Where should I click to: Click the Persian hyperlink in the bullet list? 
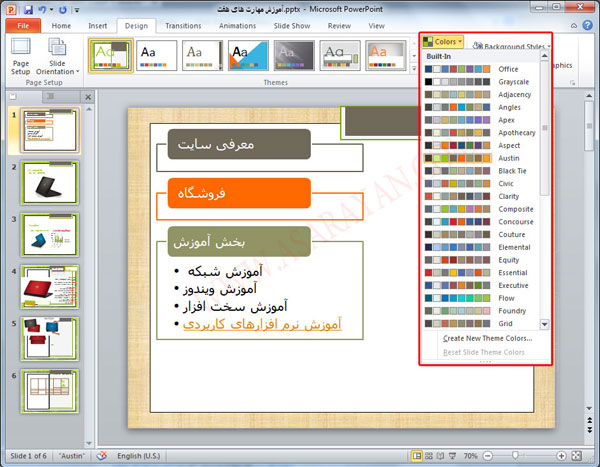tap(264, 324)
